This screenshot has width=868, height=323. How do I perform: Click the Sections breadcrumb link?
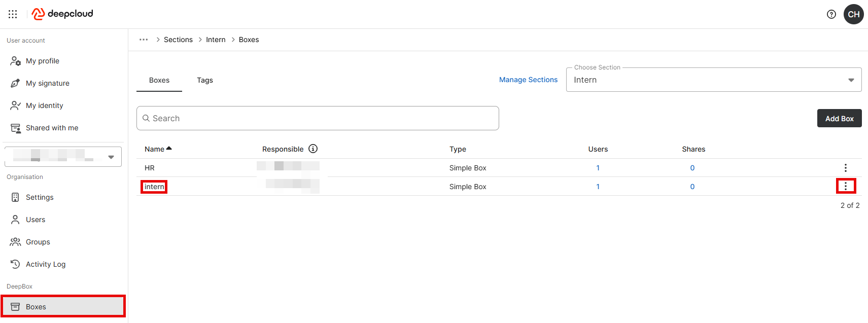178,40
